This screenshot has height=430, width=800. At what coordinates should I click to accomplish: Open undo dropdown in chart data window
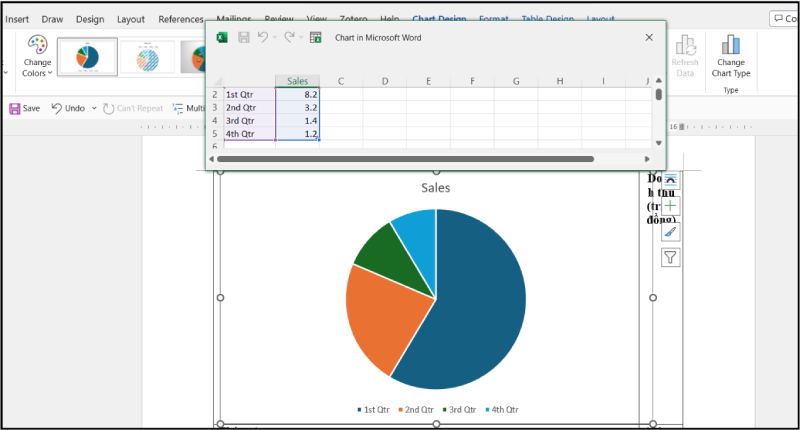point(275,37)
